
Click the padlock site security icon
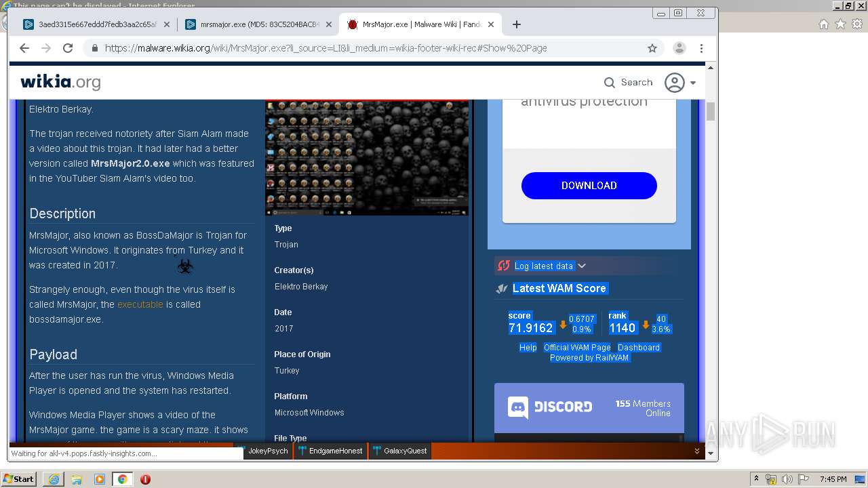(x=94, y=48)
